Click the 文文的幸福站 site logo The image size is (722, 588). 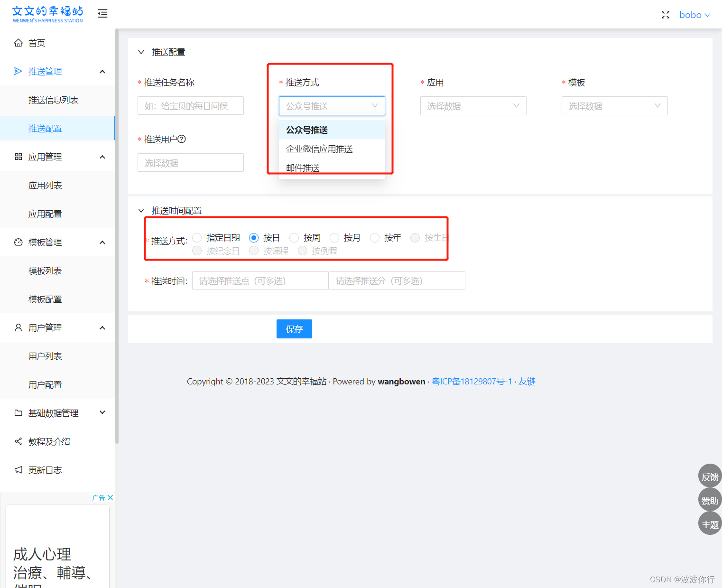(47, 14)
